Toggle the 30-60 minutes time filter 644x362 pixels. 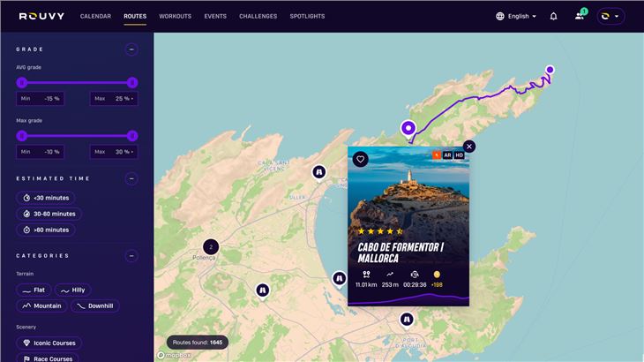(x=49, y=214)
